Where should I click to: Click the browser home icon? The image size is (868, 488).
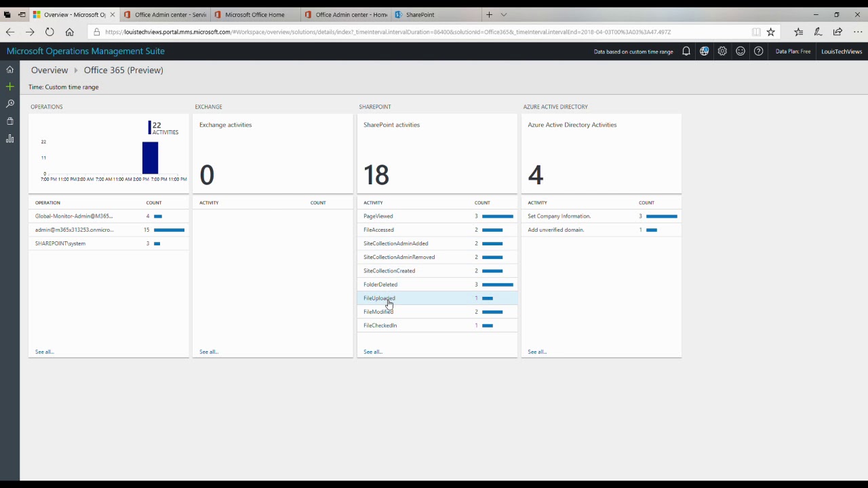(69, 32)
